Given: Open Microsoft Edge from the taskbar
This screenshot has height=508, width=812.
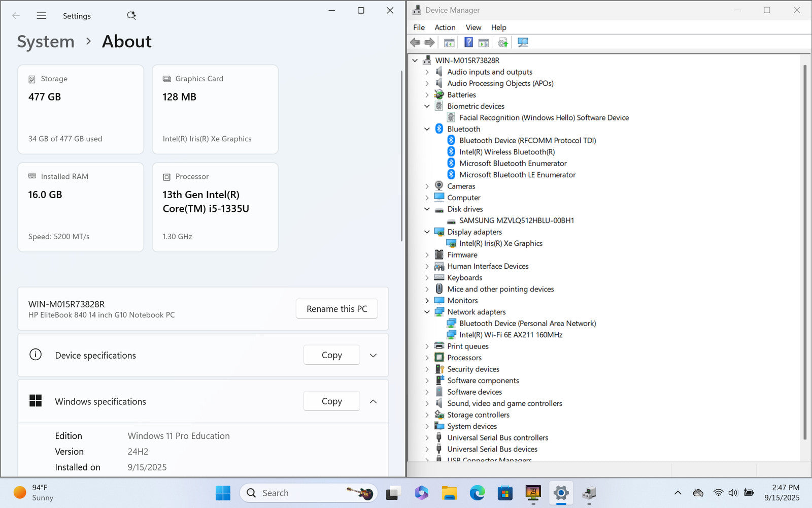Looking at the screenshot, I should pyautogui.click(x=477, y=493).
